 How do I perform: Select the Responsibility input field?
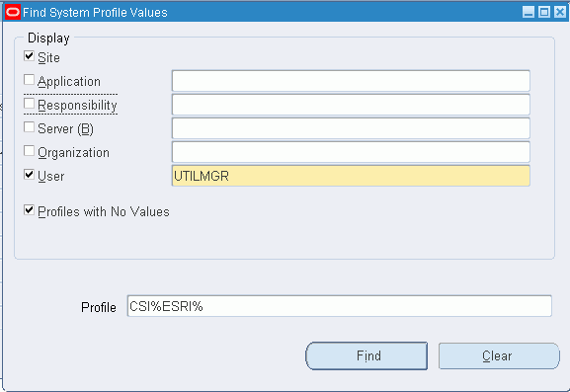pos(351,105)
